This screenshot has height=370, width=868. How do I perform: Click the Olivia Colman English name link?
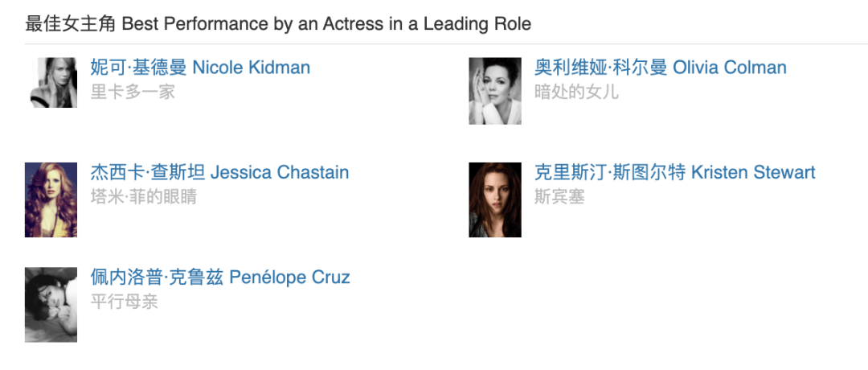[x=729, y=68]
